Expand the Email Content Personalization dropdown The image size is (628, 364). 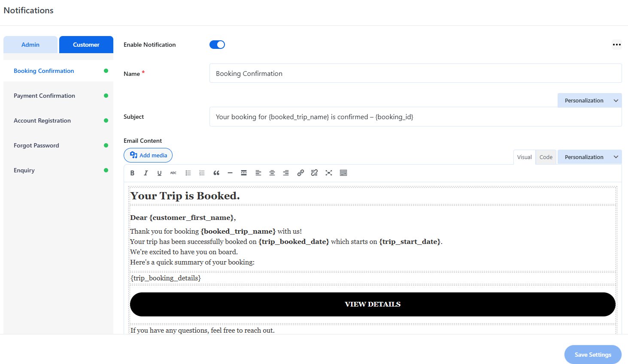(589, 157)
